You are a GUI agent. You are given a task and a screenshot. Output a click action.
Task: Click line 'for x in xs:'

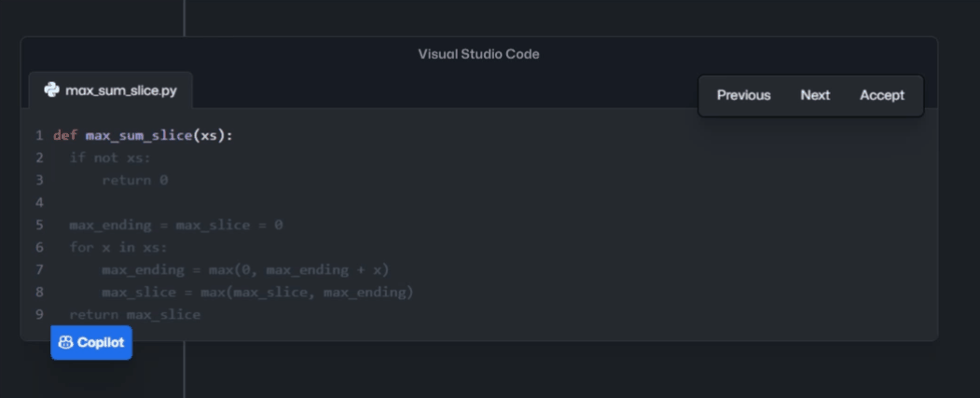point(118,247)
